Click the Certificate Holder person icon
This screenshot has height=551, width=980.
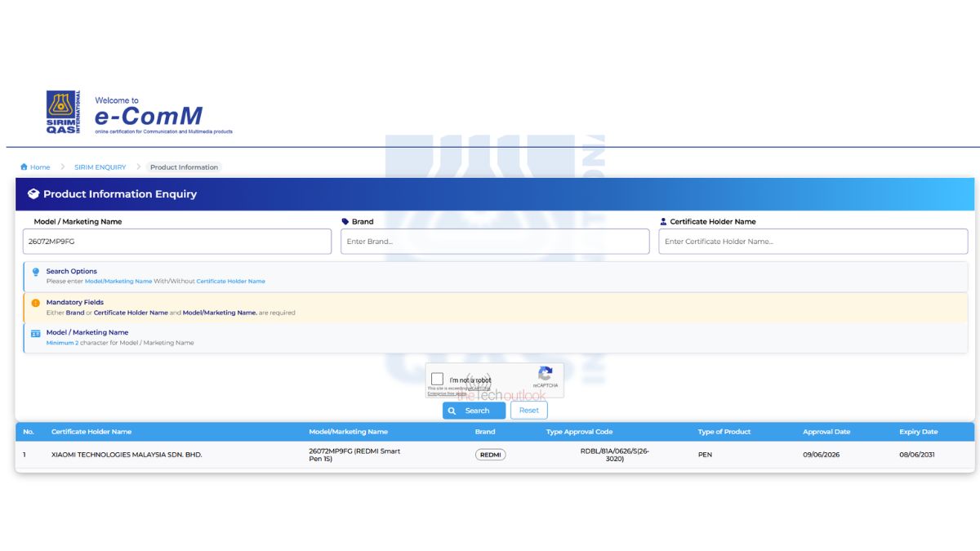pos(663,221)
